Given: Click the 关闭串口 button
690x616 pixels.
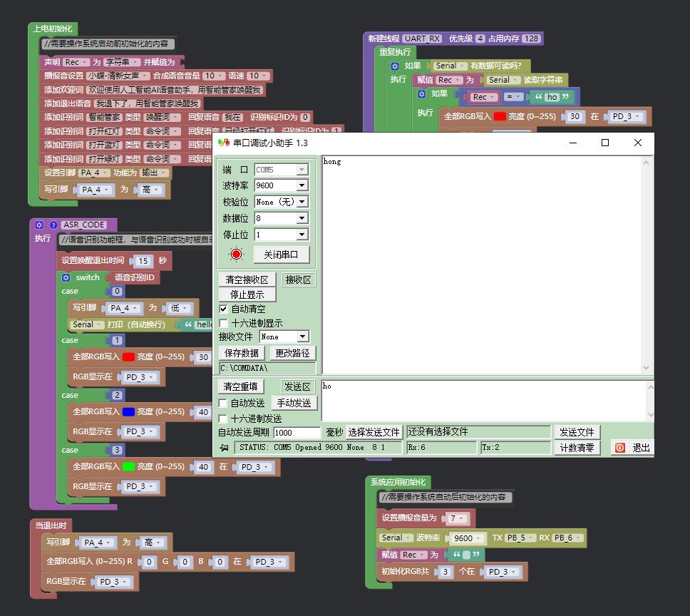Looking at the screenshot, I should (x=281, y=255).
